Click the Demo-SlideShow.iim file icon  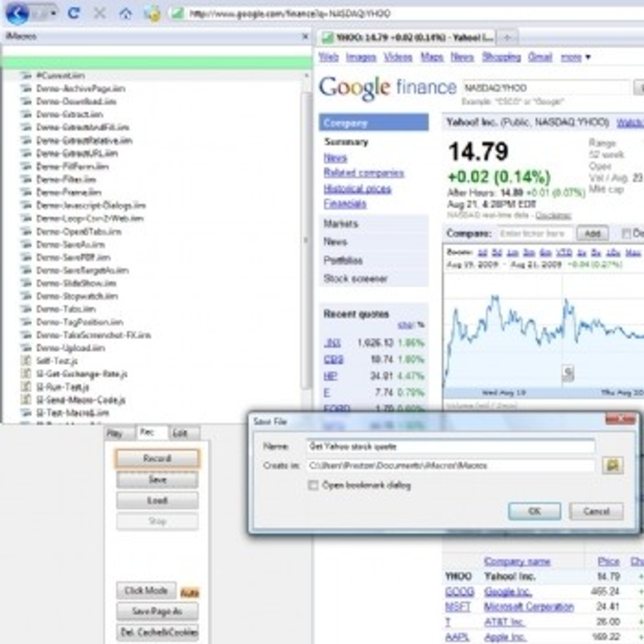pos(26,283)
